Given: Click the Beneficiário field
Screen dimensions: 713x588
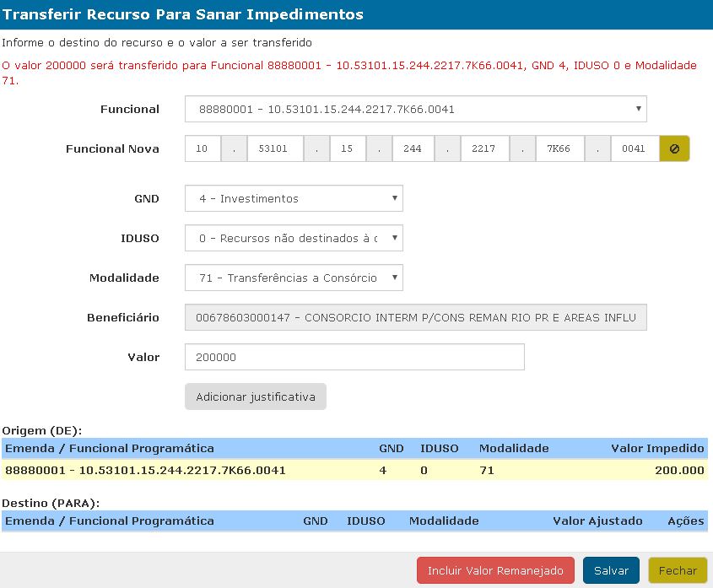Looking at the screenshot, I should click(x=415, y=317).
